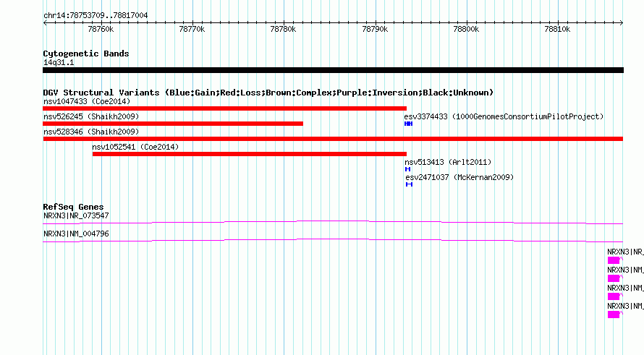Select the magenta intron line of NRXN3|NM_004796
This screenshot has height=355, width=644.
(333, 241)
